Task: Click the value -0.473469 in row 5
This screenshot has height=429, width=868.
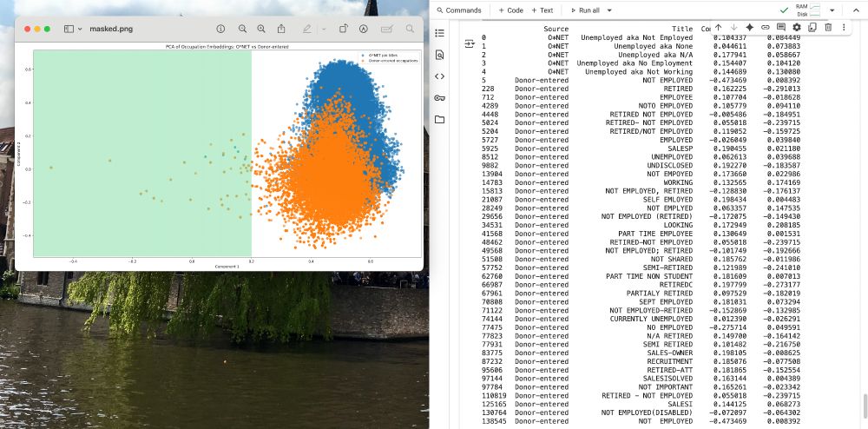Action: [x=728, y=80]
